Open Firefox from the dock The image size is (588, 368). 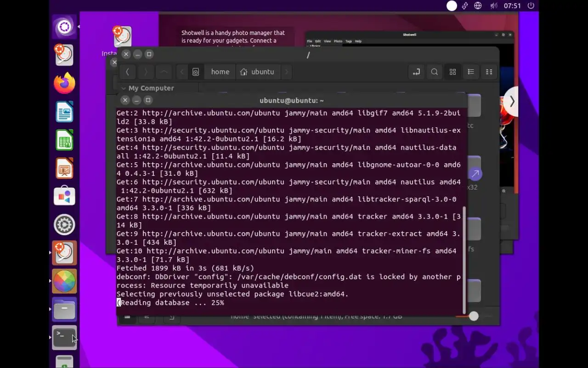click(x=64, y=83)
